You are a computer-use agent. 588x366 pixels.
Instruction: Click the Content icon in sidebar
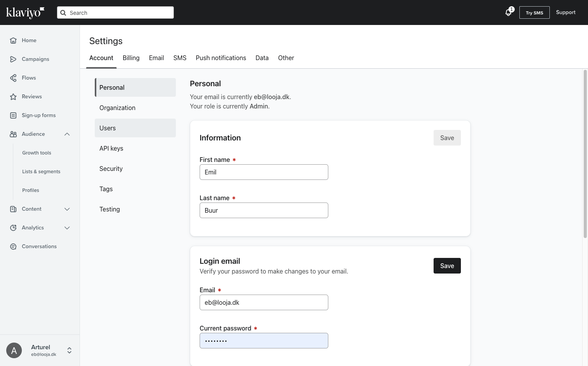(13, 209)
